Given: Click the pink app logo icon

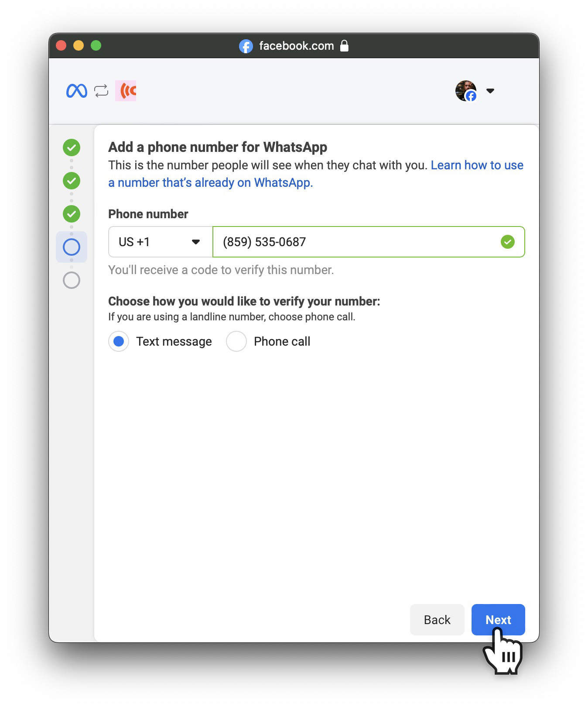Looking at the screenshot, I should tap(126, 91).
